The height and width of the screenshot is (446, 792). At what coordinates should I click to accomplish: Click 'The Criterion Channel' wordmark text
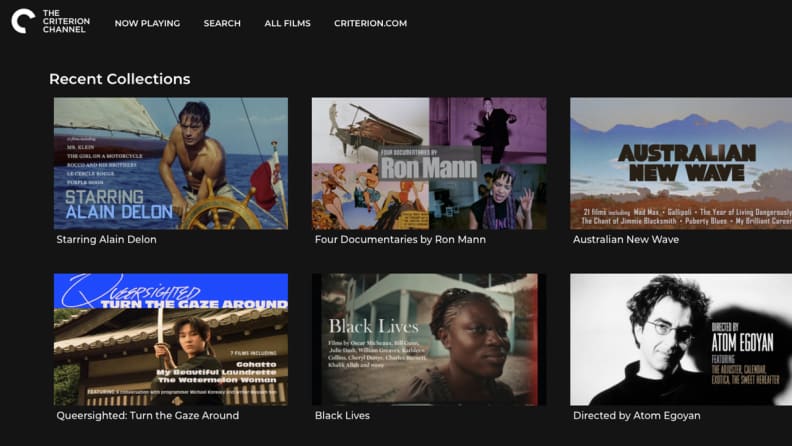click(66, 21)
